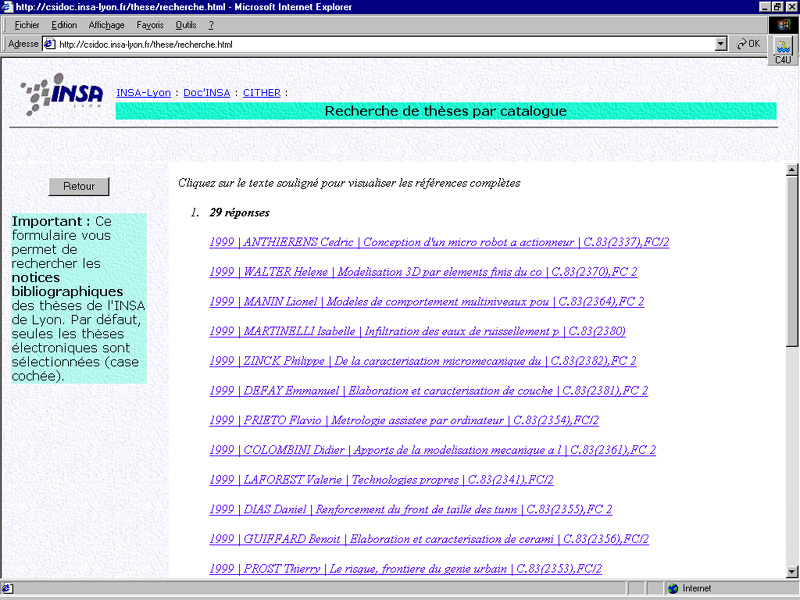Open the PRIETO Flavio thesis record

404,420
